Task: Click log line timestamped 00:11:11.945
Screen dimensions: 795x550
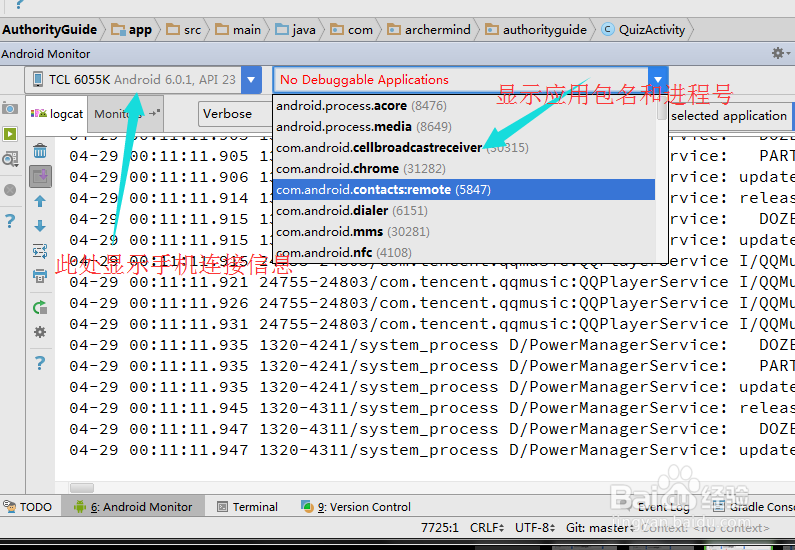Action: click(x=432, y=408)
